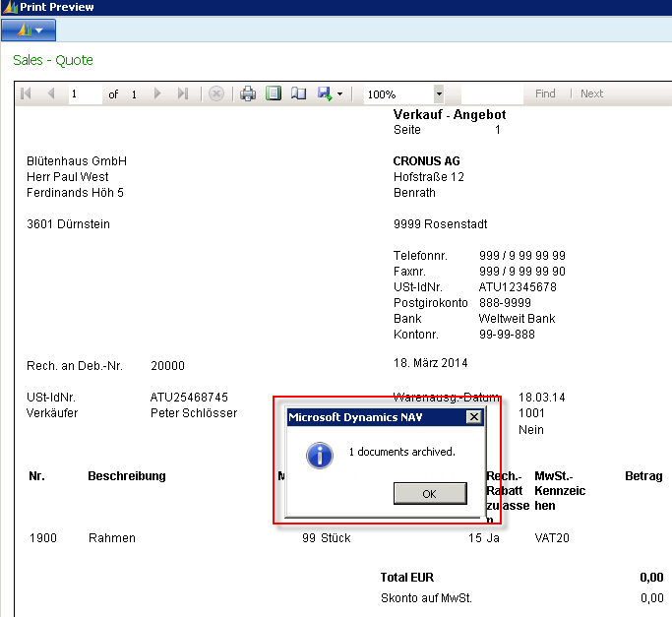This screenshot has width=672, height=617.
Task: Click the Export save icon
Action: tap(324, 93)
